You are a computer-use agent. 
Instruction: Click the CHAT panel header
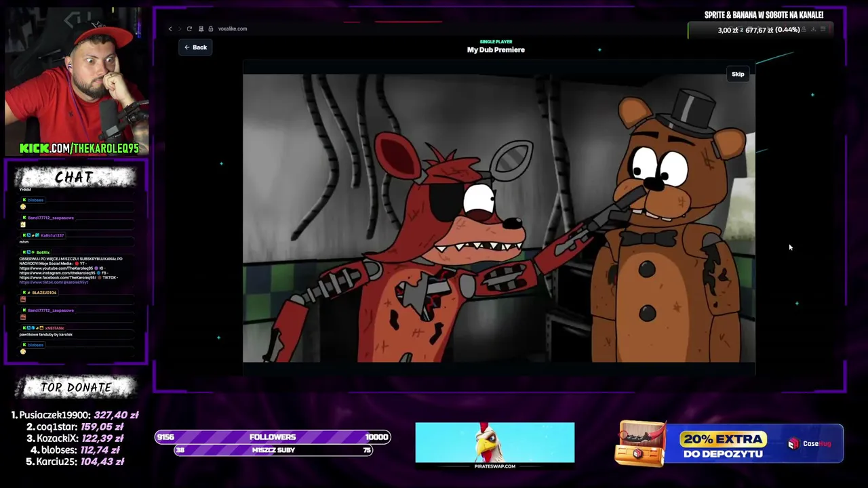point(75,177)
